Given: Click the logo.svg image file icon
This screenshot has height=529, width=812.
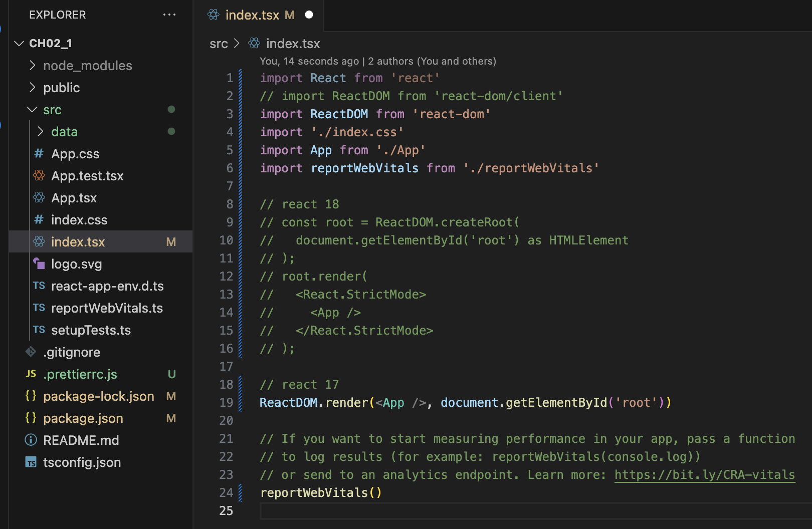Looking at the screenshot, I should [39, 263].
